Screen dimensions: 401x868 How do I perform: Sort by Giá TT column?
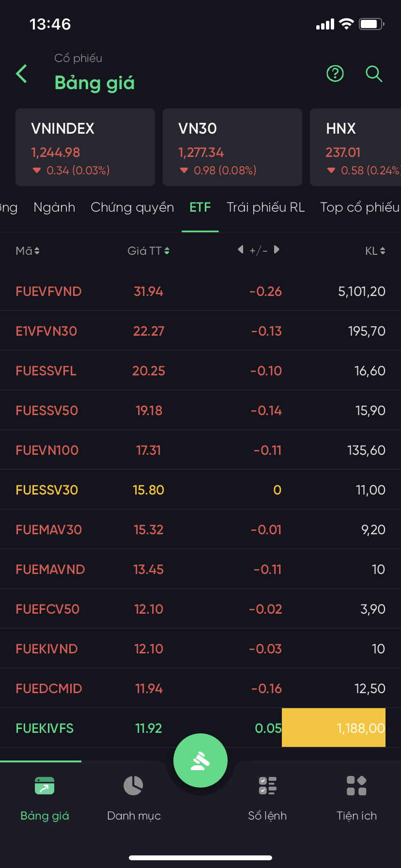(148, 251)
